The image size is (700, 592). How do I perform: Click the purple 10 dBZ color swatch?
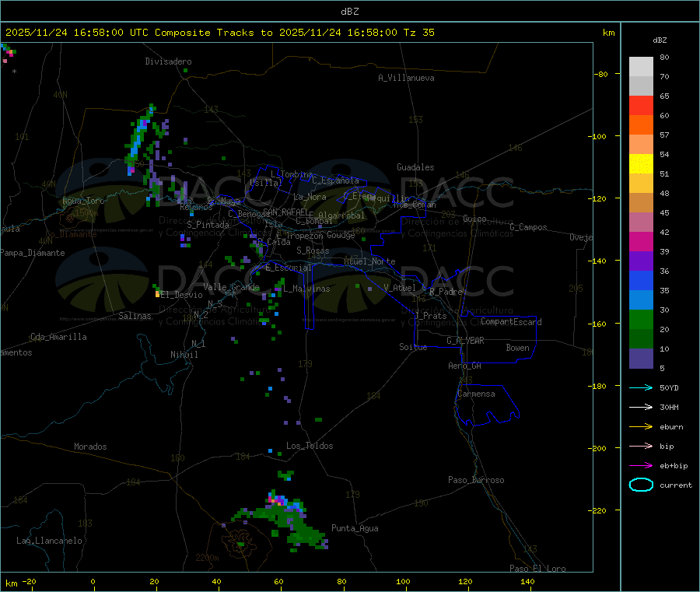[x=641, y=359]
